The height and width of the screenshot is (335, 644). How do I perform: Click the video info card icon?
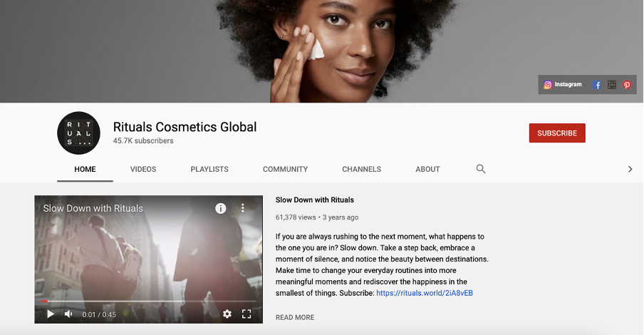(221, 208)
